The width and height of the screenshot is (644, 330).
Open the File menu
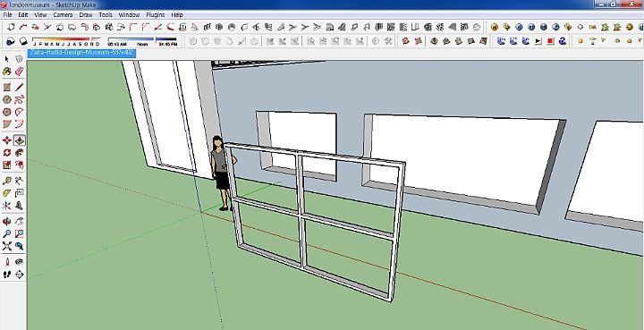tap(7, 15)
